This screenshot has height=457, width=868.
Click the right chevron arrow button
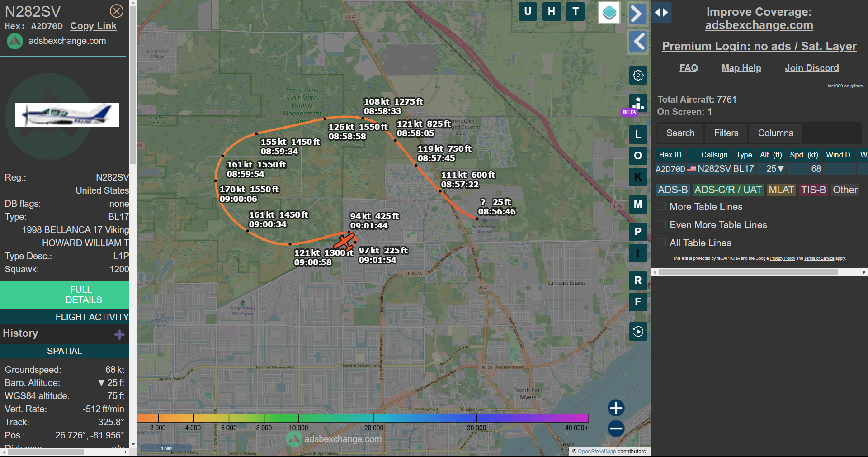click(637, 14)
